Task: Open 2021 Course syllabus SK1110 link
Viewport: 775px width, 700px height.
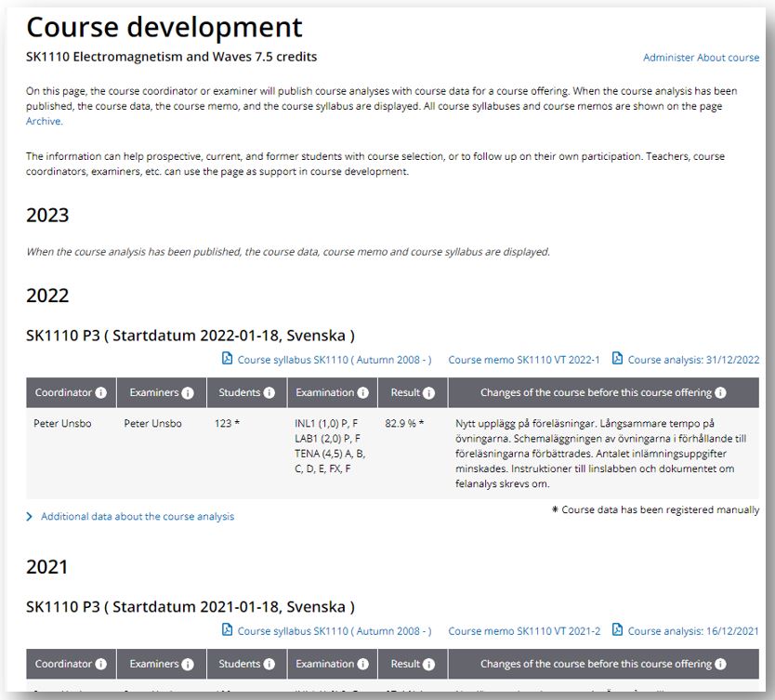Action: click(x=334, y=631)
